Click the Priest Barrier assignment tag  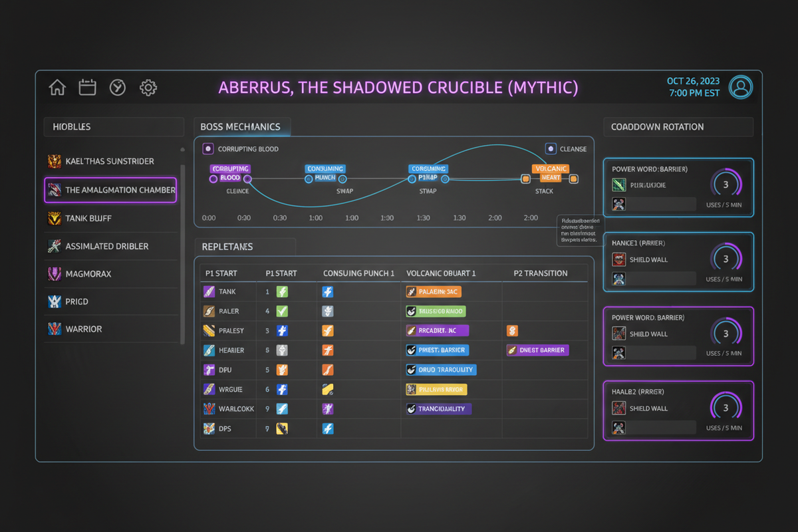tap(437, 350)
